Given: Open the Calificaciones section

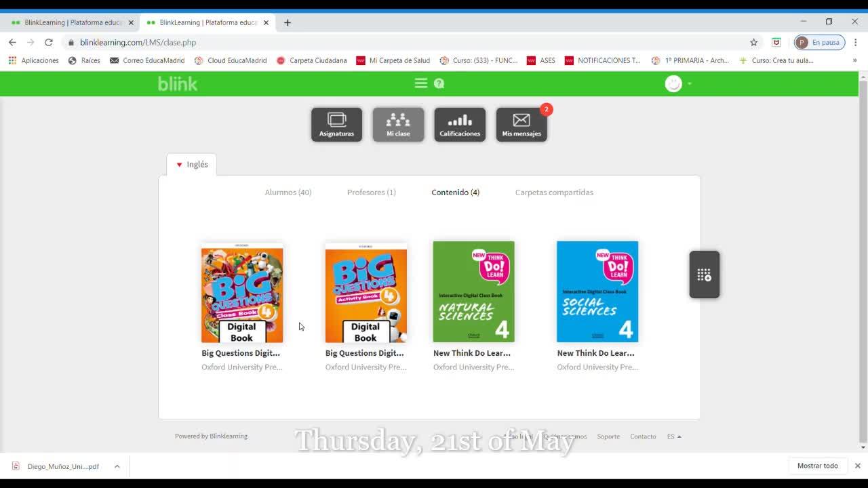Looking at the screenshot, I should tap(460, 125).
